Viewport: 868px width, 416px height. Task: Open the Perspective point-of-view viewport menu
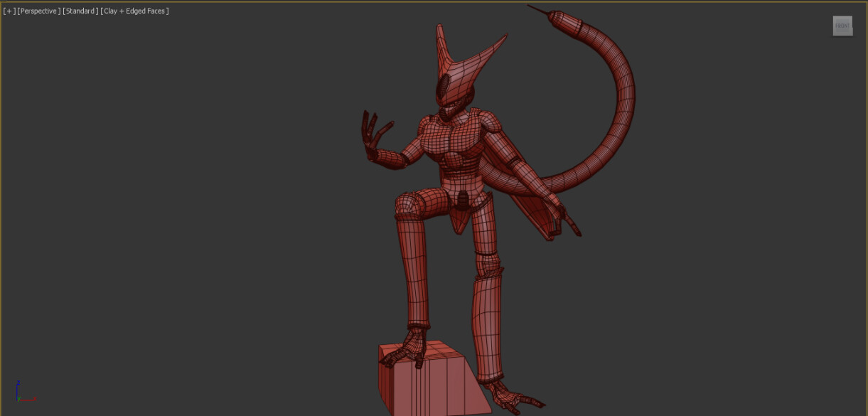point(38,11)
